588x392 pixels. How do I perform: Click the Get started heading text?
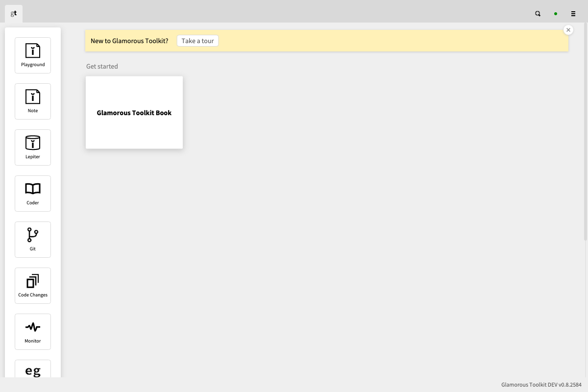[102, 66]
